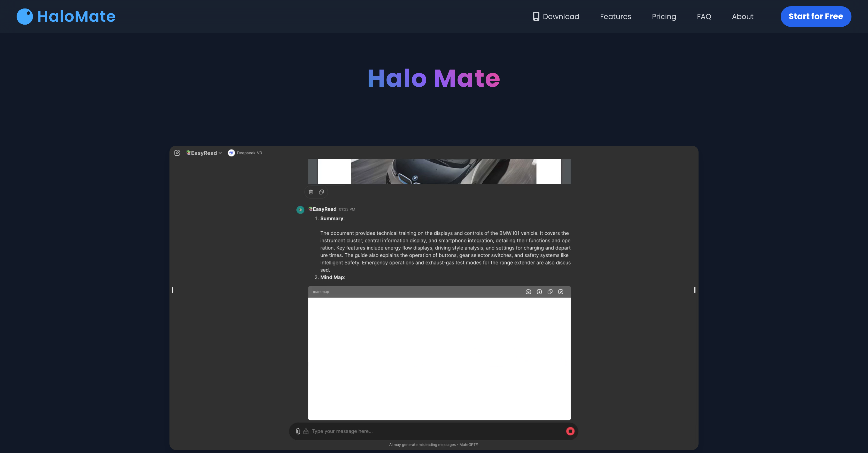The width and height of the screenshot is (868, 453).
Task: Click the HaloMate logo link
Action: pos(66,16)
